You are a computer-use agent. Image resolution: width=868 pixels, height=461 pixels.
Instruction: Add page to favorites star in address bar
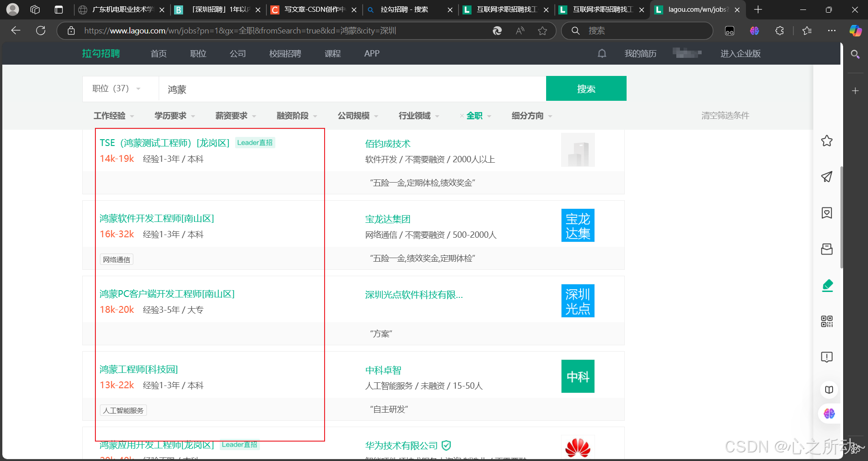(x=542, y=31)
